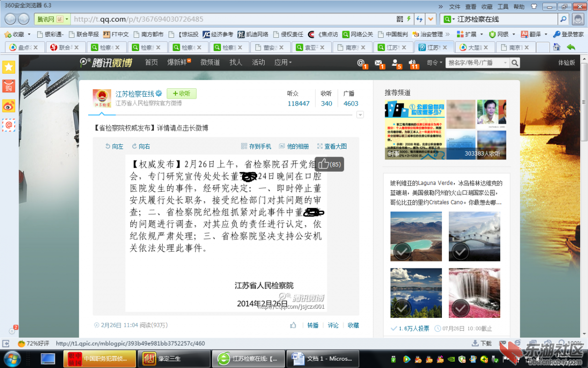Click the 下载 download status bar item
This screenshot has height=368, width=588.
coord(482,343)
